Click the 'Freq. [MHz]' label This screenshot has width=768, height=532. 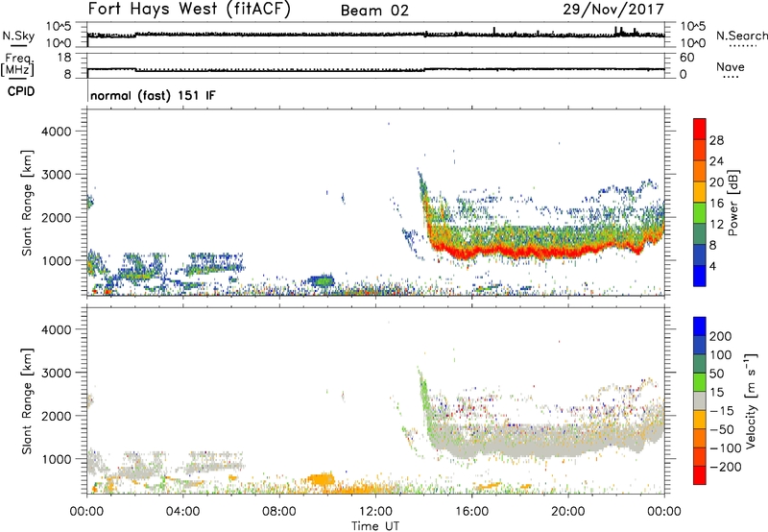(x=17, y=64)
